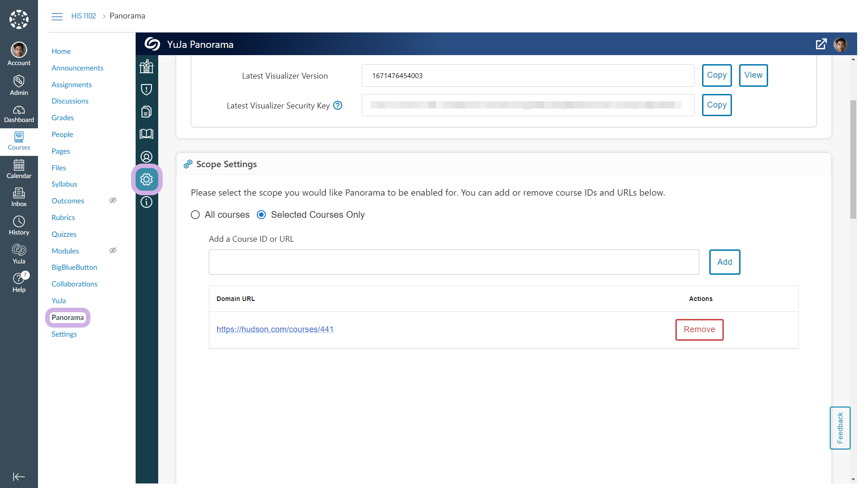Open Syllabus in course menu
The image size is (868, 488).
[64, 184]
